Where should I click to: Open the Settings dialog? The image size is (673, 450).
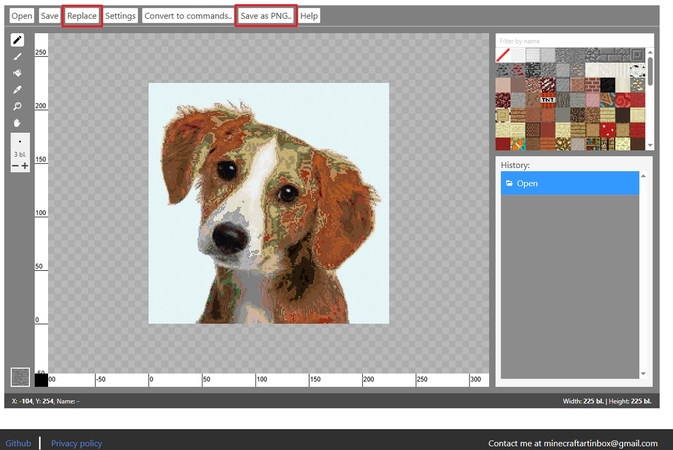coord(120,16)
